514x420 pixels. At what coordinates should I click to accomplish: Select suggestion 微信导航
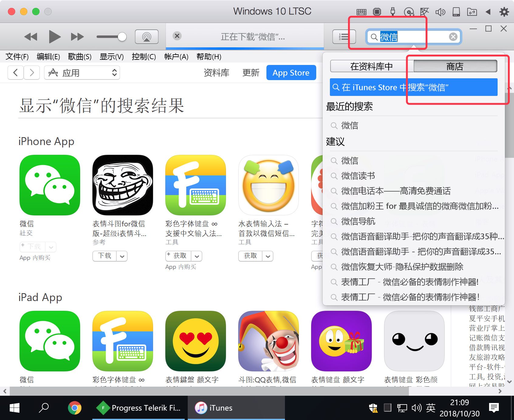point(413,222)
